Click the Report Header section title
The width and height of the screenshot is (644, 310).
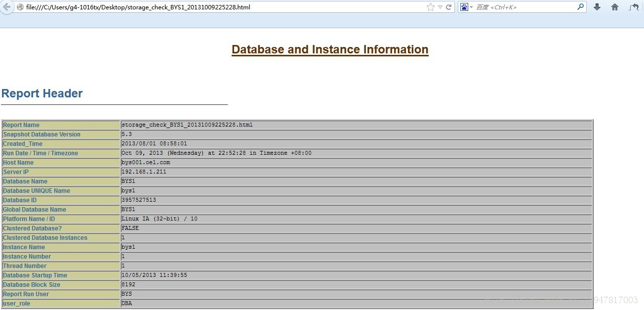[42, 93]
